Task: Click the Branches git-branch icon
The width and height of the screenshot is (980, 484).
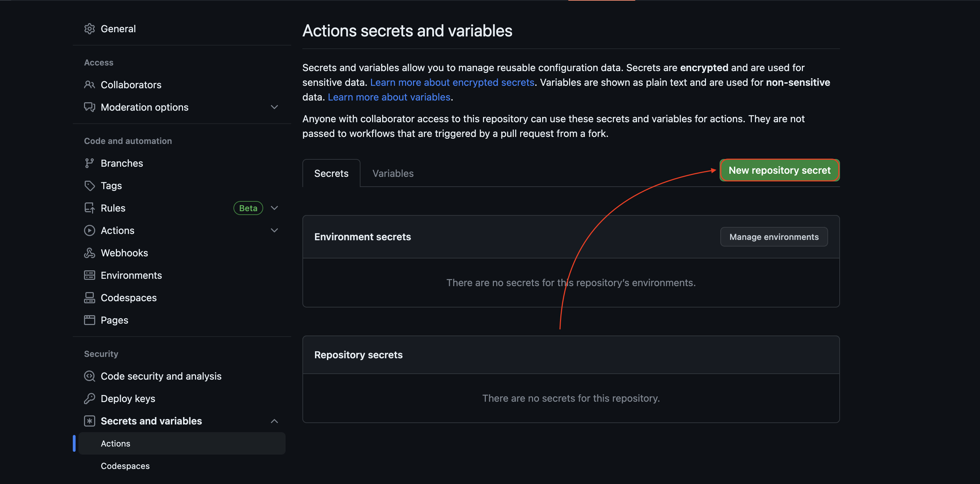Action: coord(89,163)
